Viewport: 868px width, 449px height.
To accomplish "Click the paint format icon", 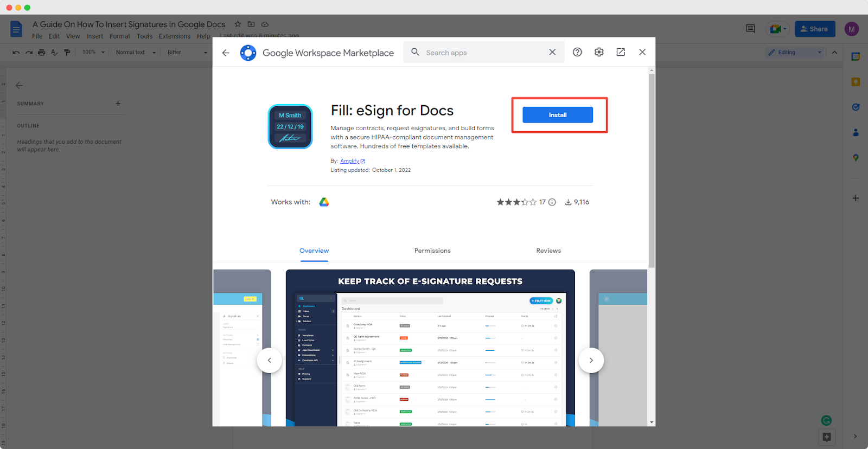I will (67, 53).
